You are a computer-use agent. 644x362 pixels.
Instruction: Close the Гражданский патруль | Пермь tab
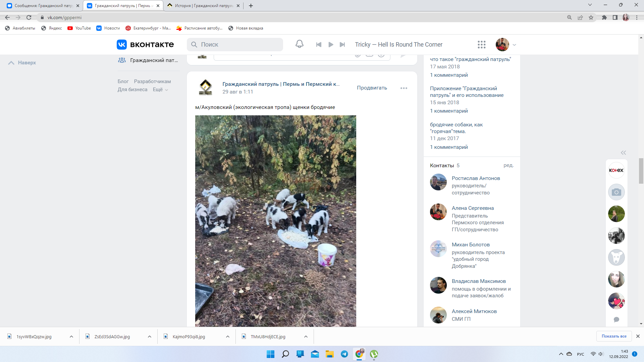[158, 6]
